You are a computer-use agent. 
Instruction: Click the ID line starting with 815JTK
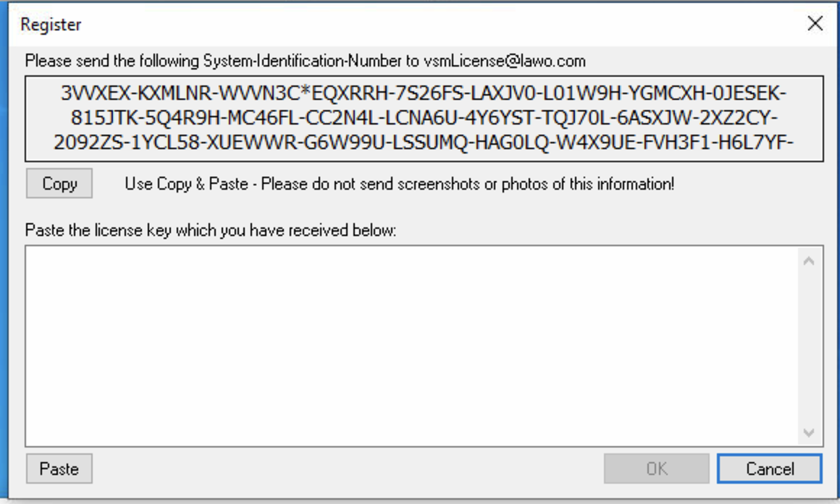coord(424,117)
